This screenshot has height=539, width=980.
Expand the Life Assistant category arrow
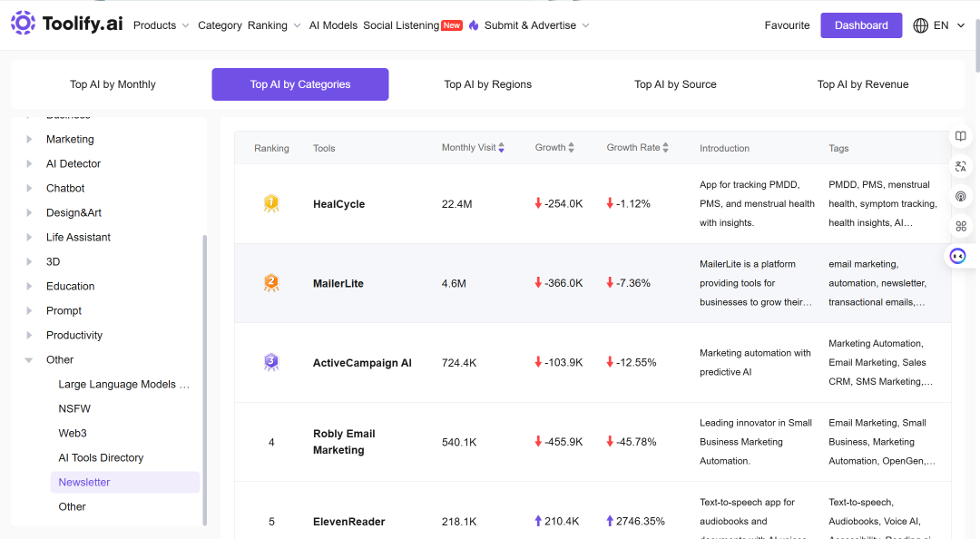point(29,237)
